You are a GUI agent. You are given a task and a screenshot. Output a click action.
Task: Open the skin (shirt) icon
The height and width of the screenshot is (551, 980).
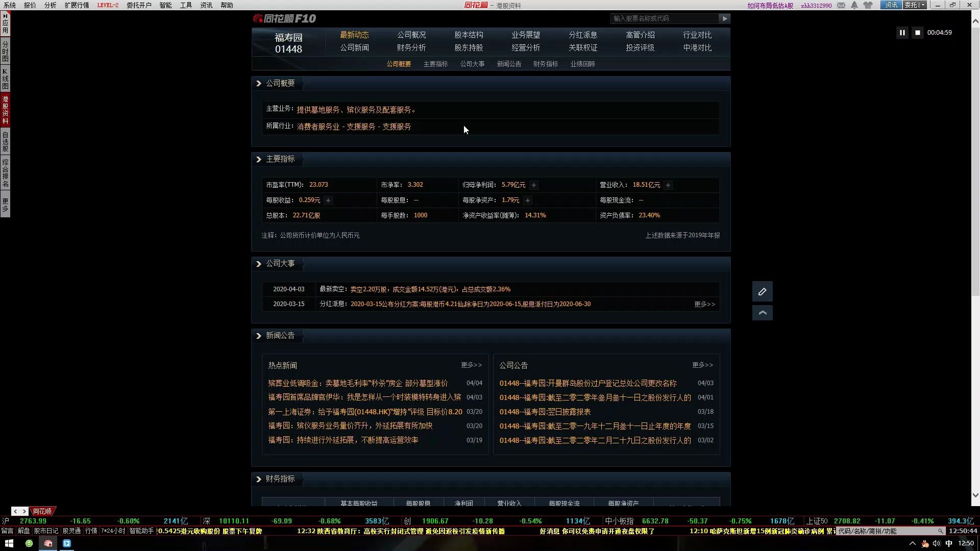click(868, 5)
